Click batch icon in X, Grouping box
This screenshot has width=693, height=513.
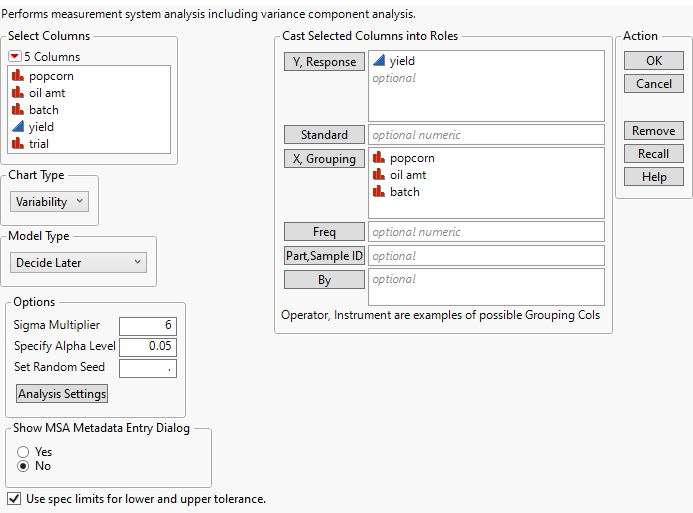pos(379,192)
